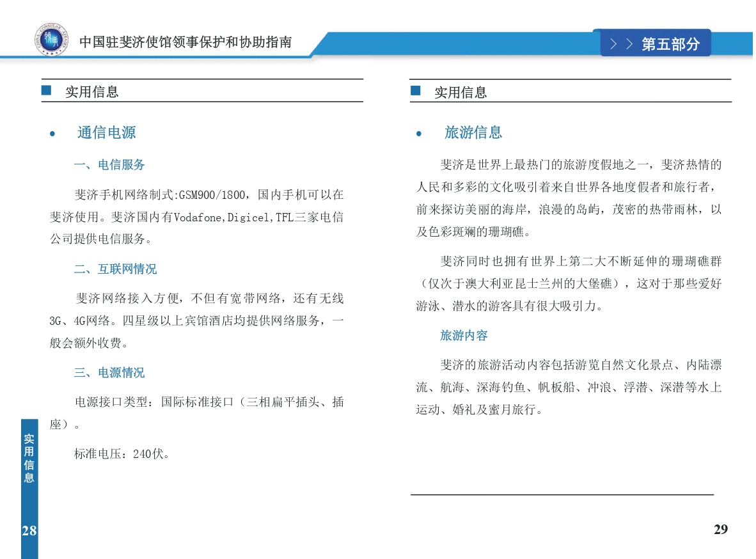Select the 二、互联网情况 subheading

coord(115,269)
